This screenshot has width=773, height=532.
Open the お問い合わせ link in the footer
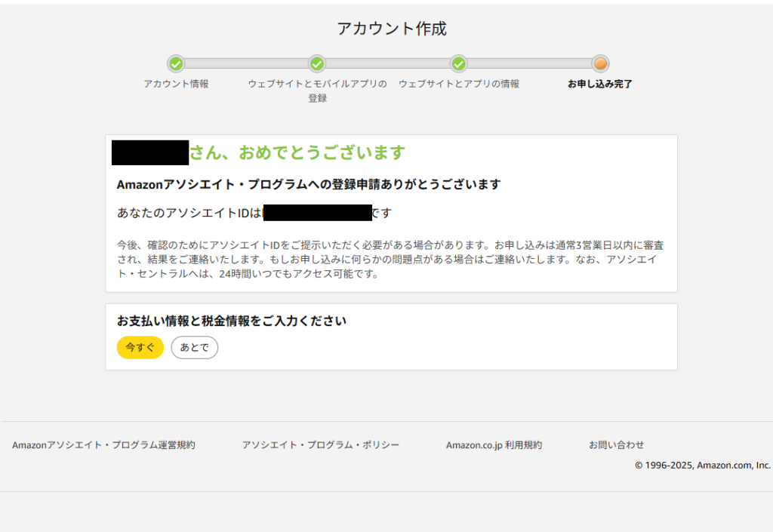click(616, 445)
